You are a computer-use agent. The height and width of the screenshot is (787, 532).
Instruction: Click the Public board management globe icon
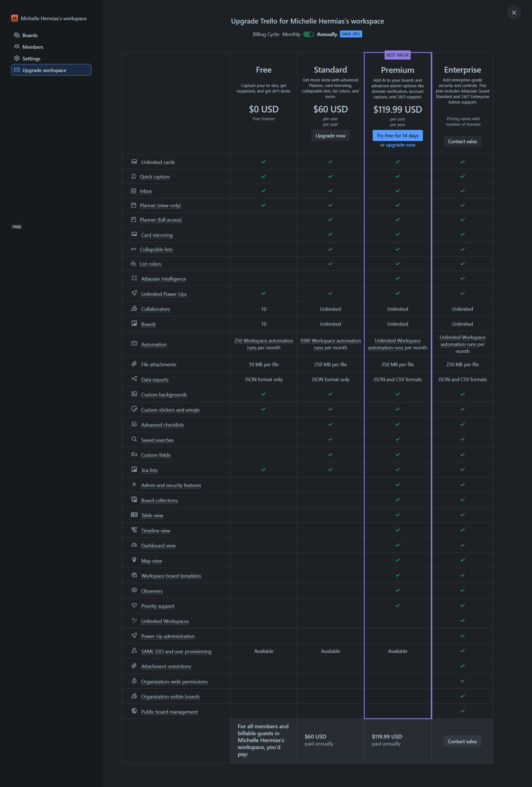tap(134, 711)
